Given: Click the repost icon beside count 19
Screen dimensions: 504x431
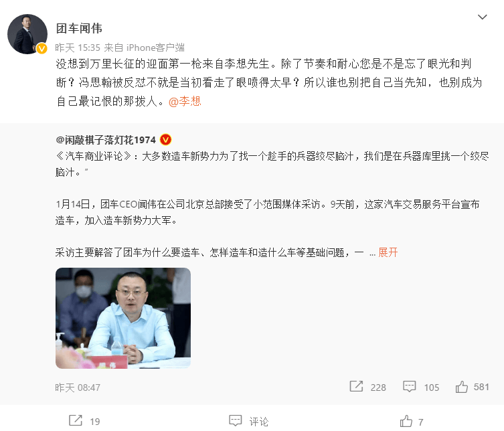Looking at the screenshot, I should [x=76, y=421].
